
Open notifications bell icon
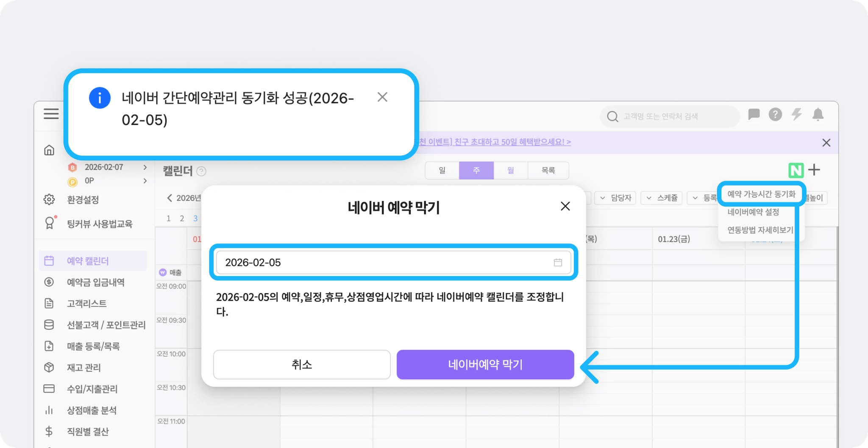pos(818,115)
